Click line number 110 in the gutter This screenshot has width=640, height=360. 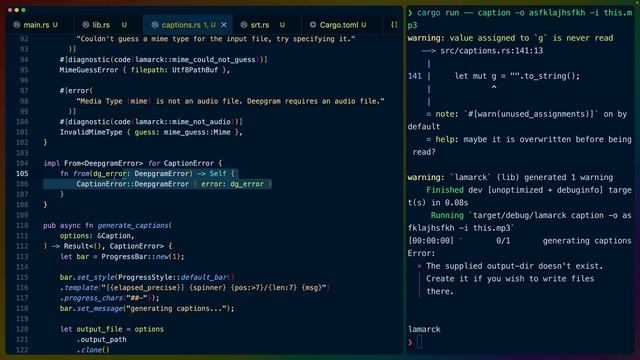click(22, 225)
